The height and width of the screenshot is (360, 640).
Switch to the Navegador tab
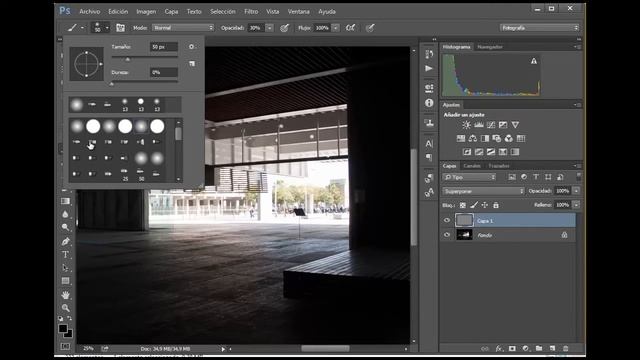490,47
